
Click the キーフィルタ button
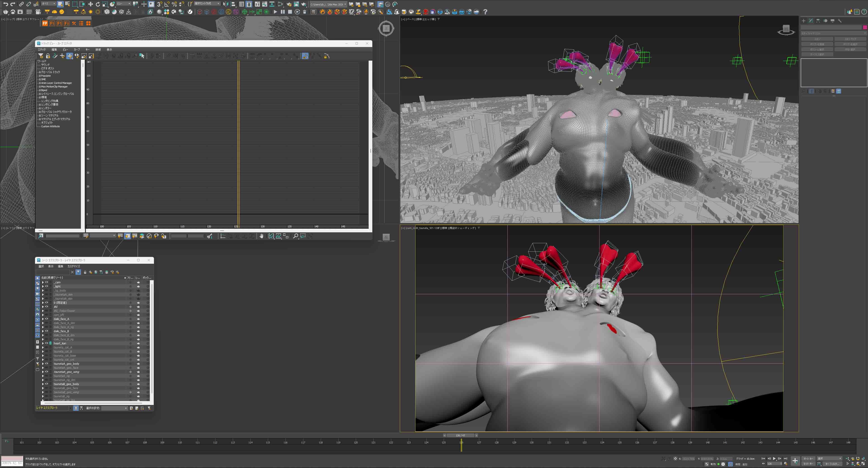(x=831, y=464)
